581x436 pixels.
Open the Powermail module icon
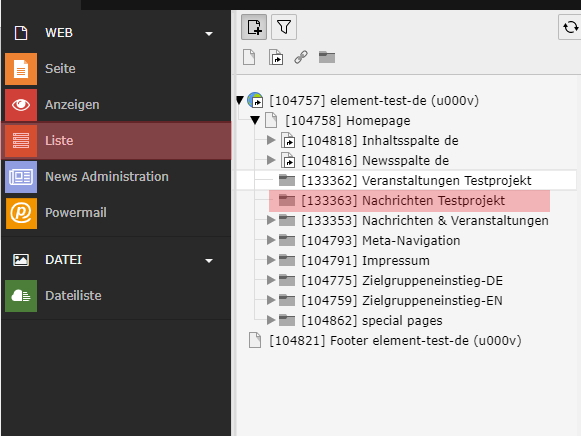(21, 213)
